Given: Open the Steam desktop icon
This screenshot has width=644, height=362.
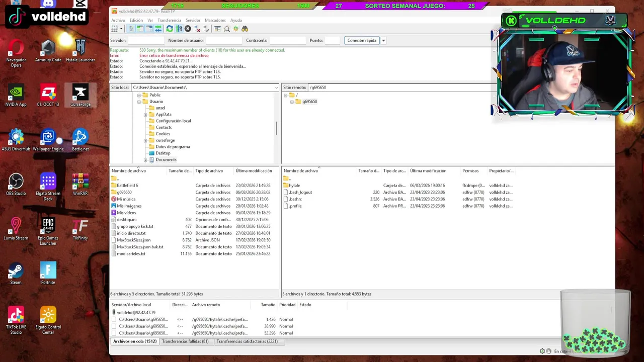Looking at the screenshot, I should coord(16,274).
